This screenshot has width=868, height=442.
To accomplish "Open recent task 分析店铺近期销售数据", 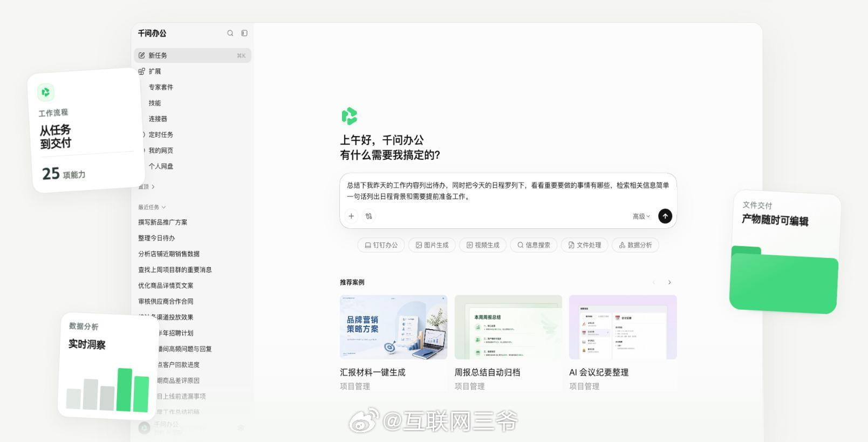I will point(169,254).
